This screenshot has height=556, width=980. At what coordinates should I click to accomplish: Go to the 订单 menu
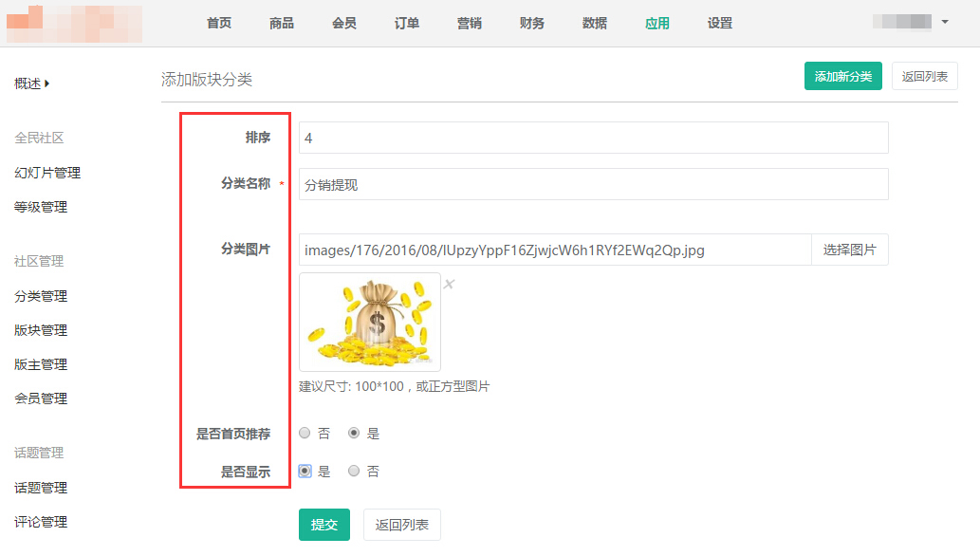[407, 23]
